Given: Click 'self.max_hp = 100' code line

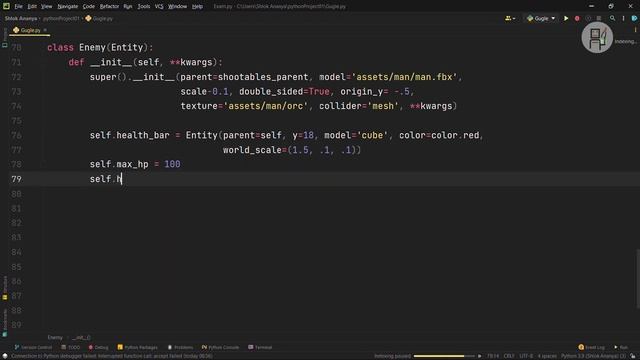Looking at the screenshot, I should coord(135,164).
